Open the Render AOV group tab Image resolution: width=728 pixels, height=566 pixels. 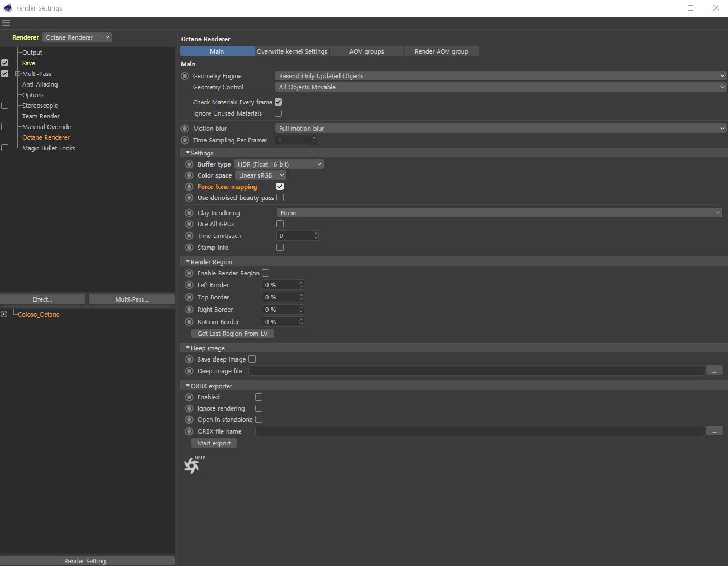point(442,51)
